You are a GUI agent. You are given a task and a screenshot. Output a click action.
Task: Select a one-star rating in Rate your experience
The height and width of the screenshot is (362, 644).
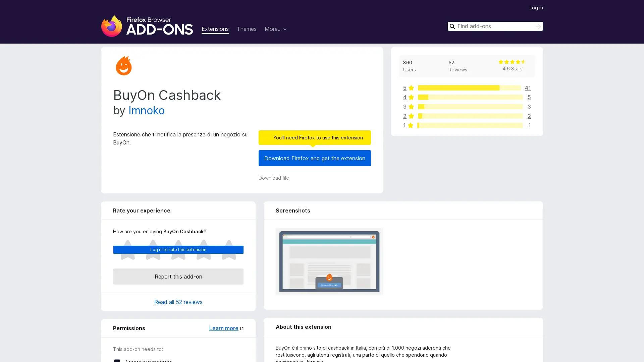128,251
